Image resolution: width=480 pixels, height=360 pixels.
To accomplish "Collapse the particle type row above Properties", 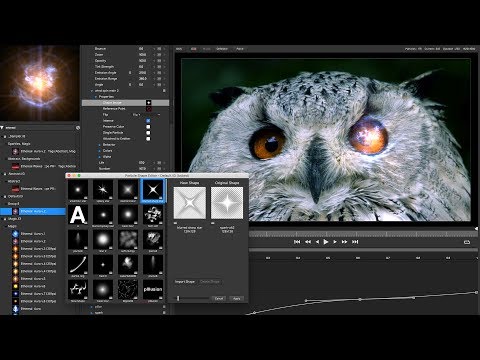I will [x=92, y=91].
